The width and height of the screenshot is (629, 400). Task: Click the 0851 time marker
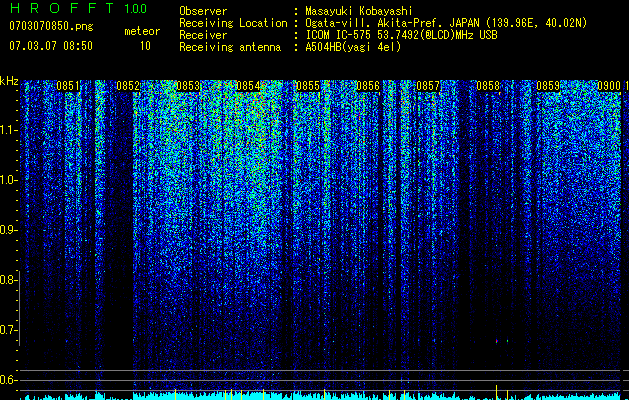[x=68, y=86]
